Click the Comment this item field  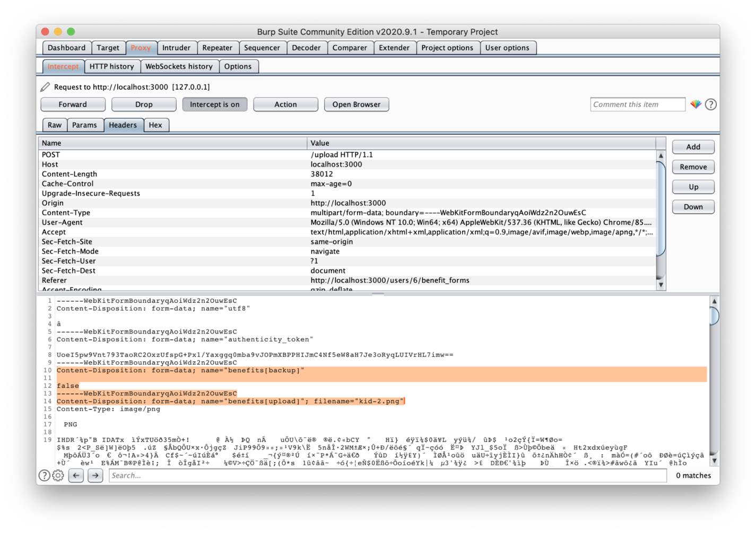pyautogui.click(x=637, y=104)
